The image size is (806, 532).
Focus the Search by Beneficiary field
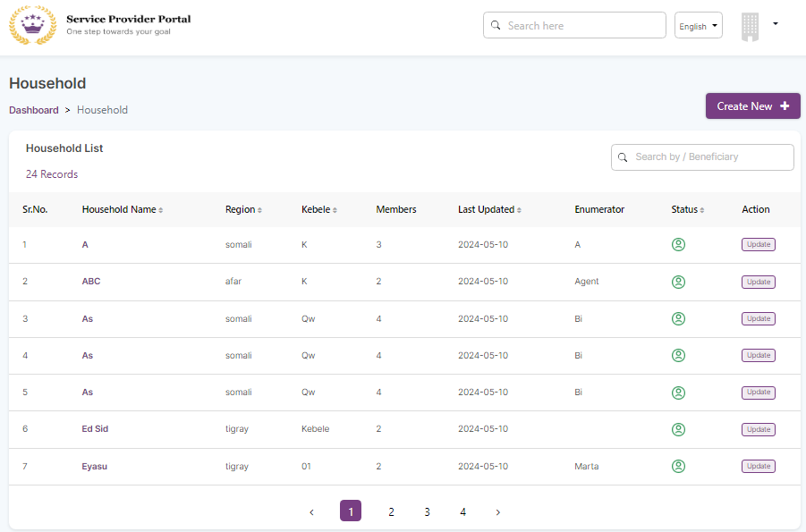710,157
